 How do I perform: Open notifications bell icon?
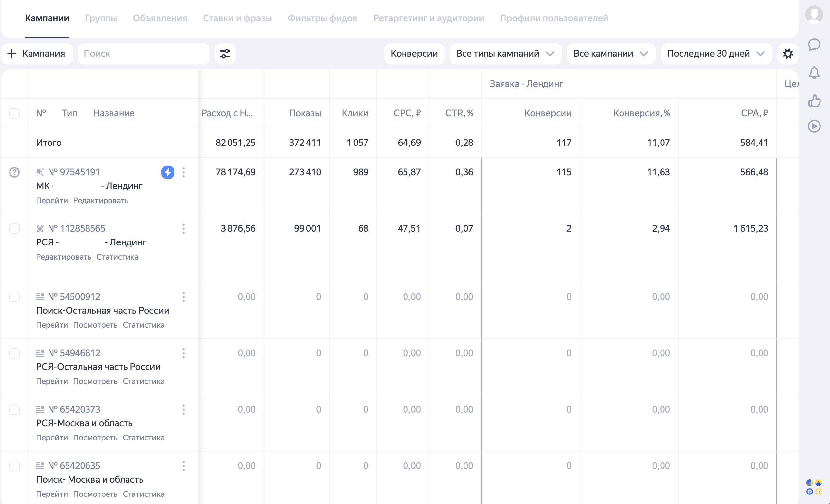tap(814, 72)
